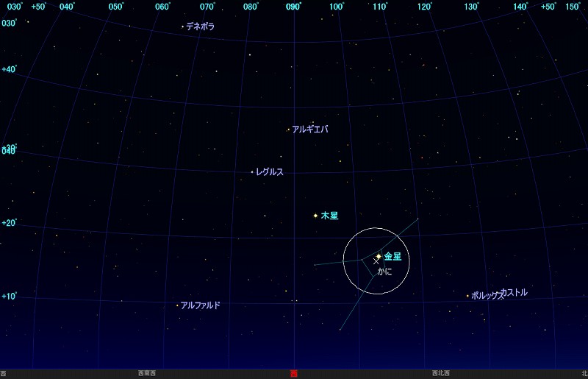Image resolution: width=588 pixels, height=379 pixels.
Task: Select the Jupiter (木星) planet marker
Action: point(315,216)
